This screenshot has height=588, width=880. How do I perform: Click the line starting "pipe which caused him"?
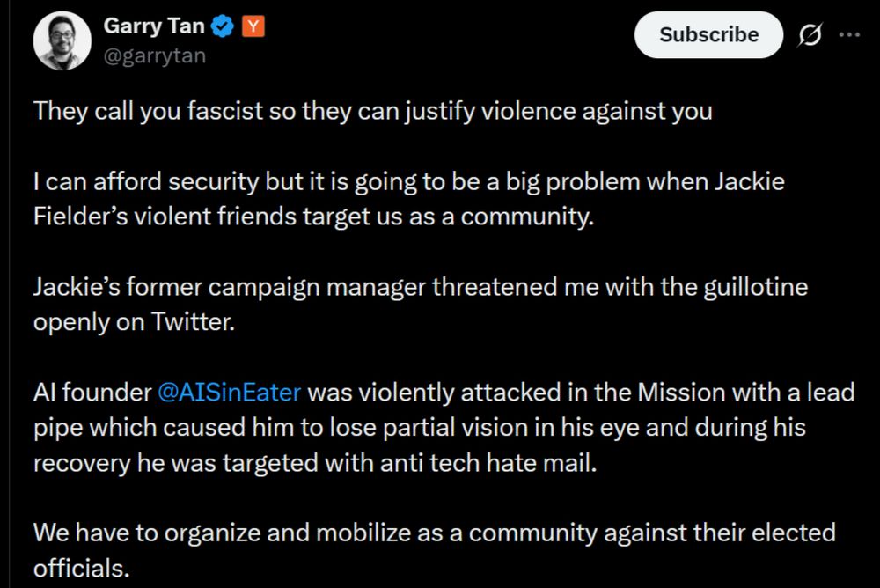419,428
